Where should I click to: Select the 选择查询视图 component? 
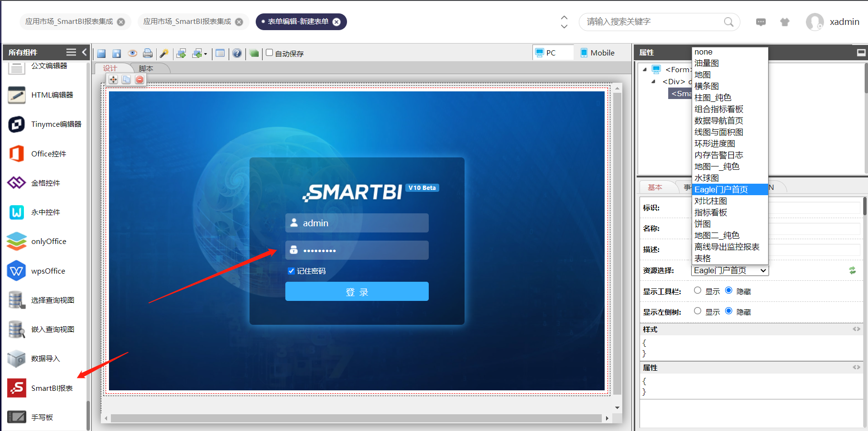point(41,300)
